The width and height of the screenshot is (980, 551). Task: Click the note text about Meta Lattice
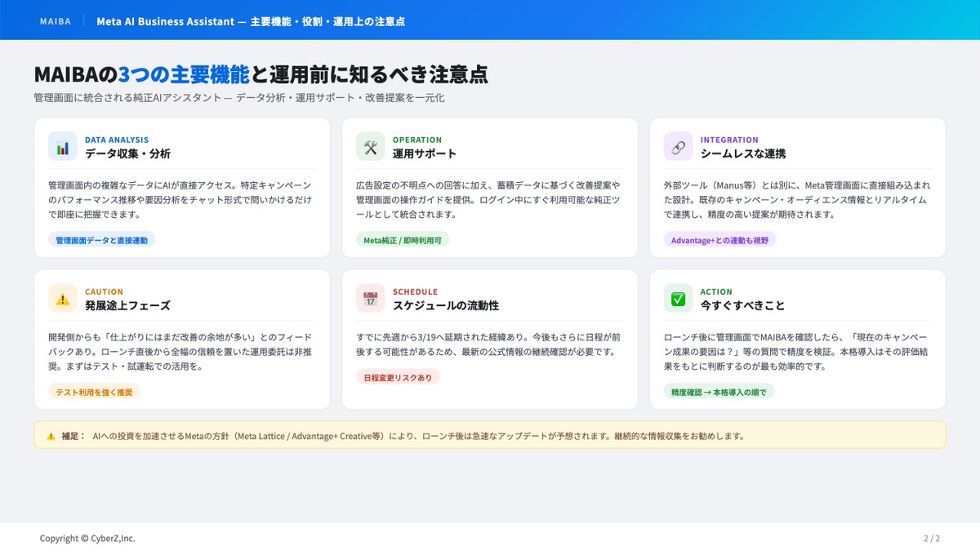point(418,436)
